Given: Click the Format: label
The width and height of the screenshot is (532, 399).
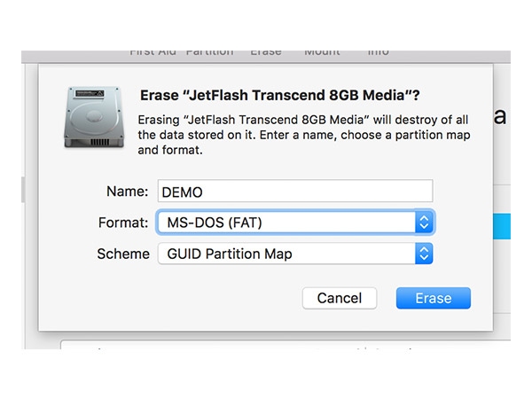Looking at the screenshot, I should (x=123, y=223).
